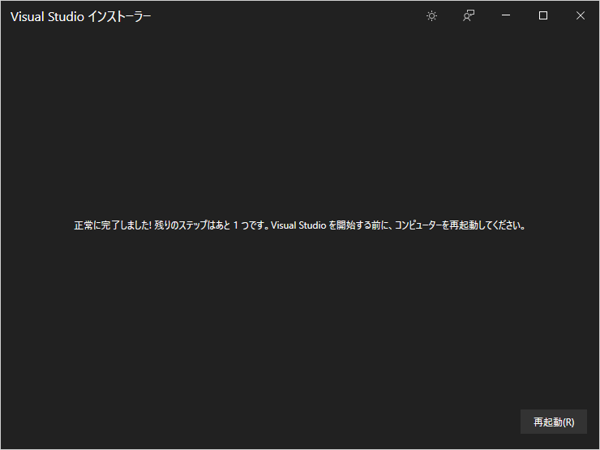Toggle the theme with the sun icon
The width and height of the screenshot is (600, 450).
(432, 16)
